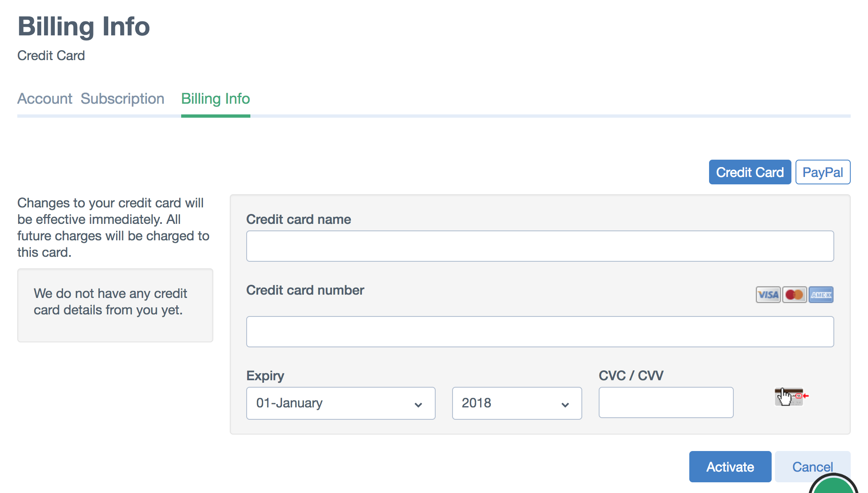
Task: Select the Credit Card payment method toggle
Action: coord(750,172)
